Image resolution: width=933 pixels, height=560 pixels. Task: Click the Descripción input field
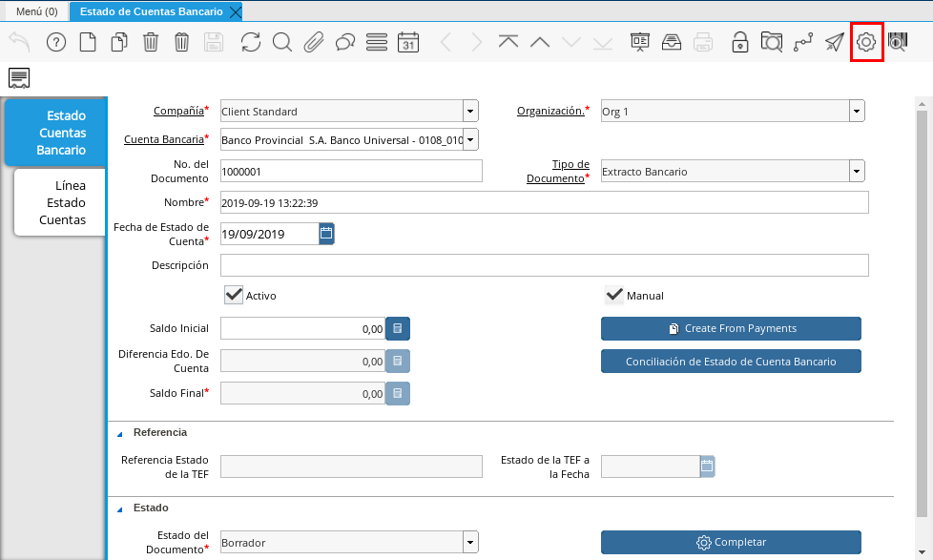[544, 265]
